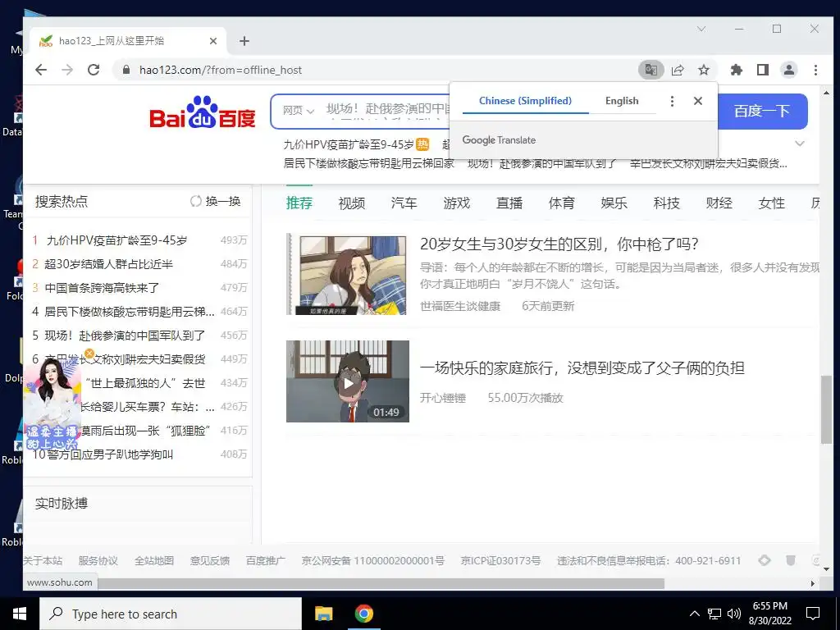Open hot search 超30岁结婚人群占比近半
This screenshot has width=840, height=630.
pos(109,264)
